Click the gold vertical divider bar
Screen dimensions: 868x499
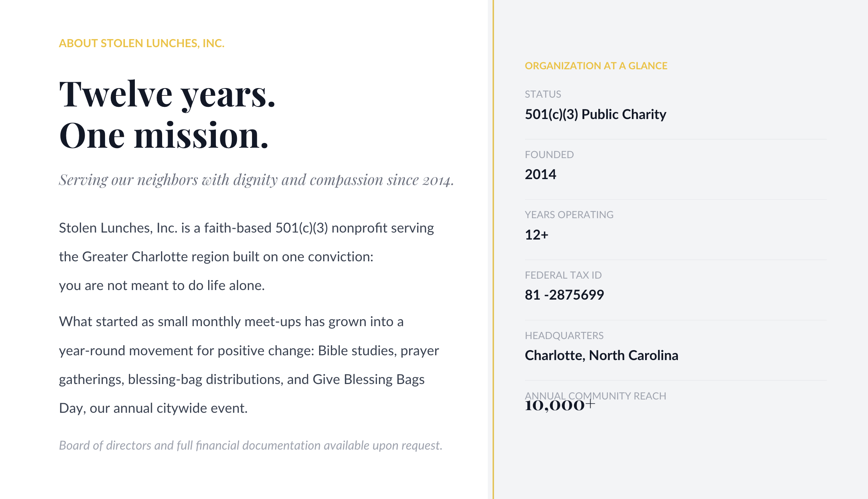pos(493,249)
